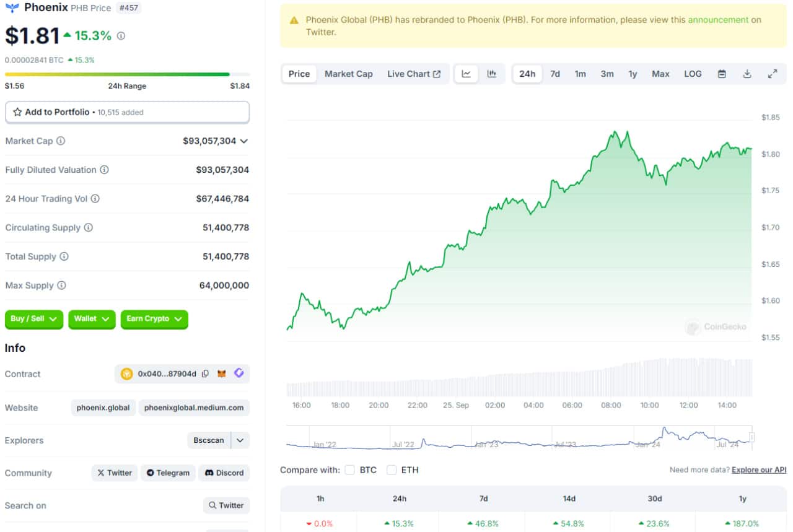Click the 24h Range progress bar
This screenshot has height=532, width=793.
(x=127, y=74)
